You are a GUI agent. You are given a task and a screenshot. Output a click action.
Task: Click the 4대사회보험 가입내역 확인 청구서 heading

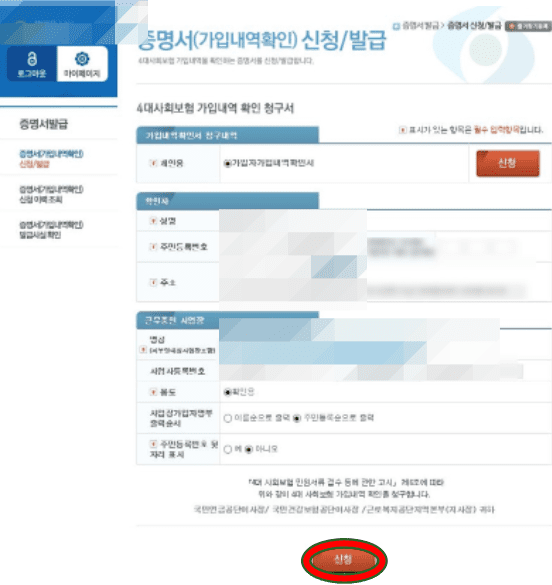click(x=215, y=108)
